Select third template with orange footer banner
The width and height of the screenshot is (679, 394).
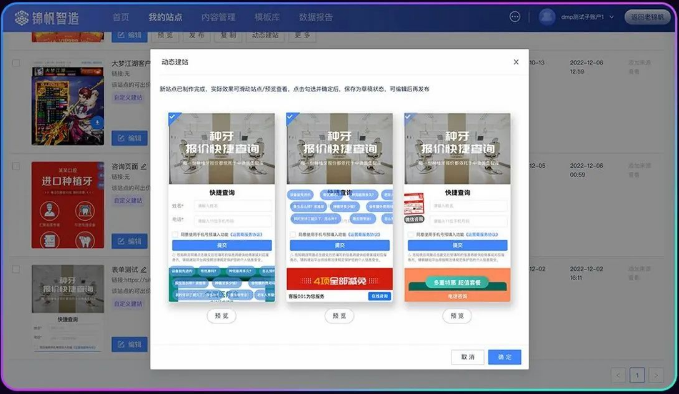point(457,207)
